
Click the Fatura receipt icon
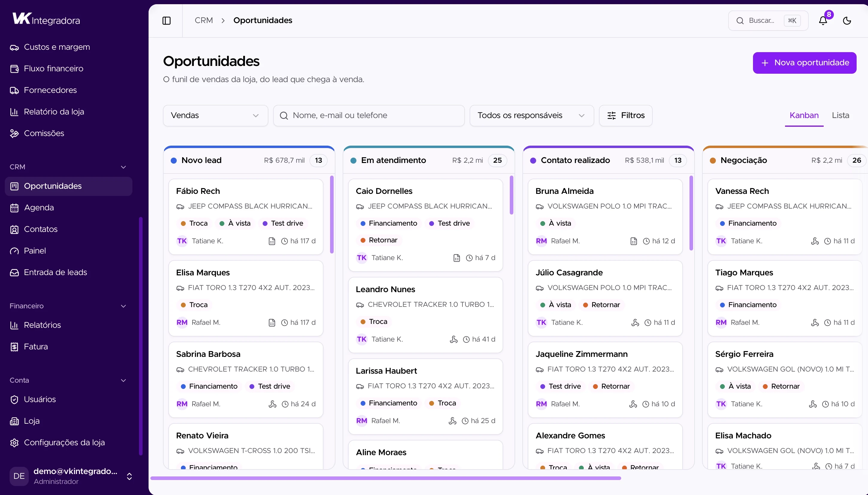pyautogui.click(x=14, y=347)
